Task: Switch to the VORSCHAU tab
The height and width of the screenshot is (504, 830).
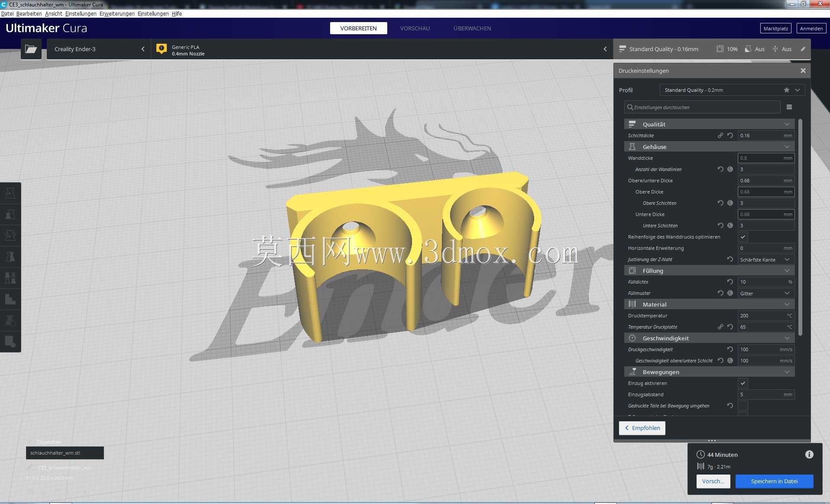Action: pyautogui.click(x=415, y=28)
